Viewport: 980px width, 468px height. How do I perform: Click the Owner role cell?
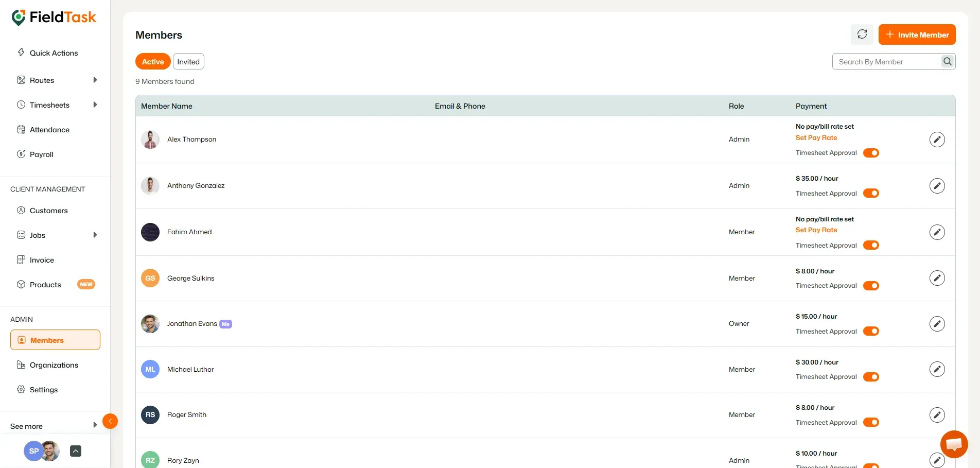pos(739,324)
